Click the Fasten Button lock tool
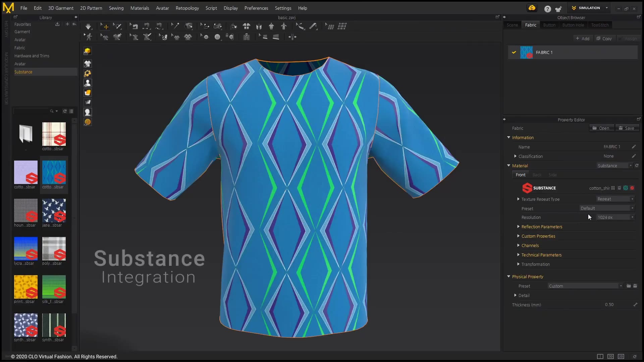The image size is (644, 362). pyautogui.click(x=230, y=37)
